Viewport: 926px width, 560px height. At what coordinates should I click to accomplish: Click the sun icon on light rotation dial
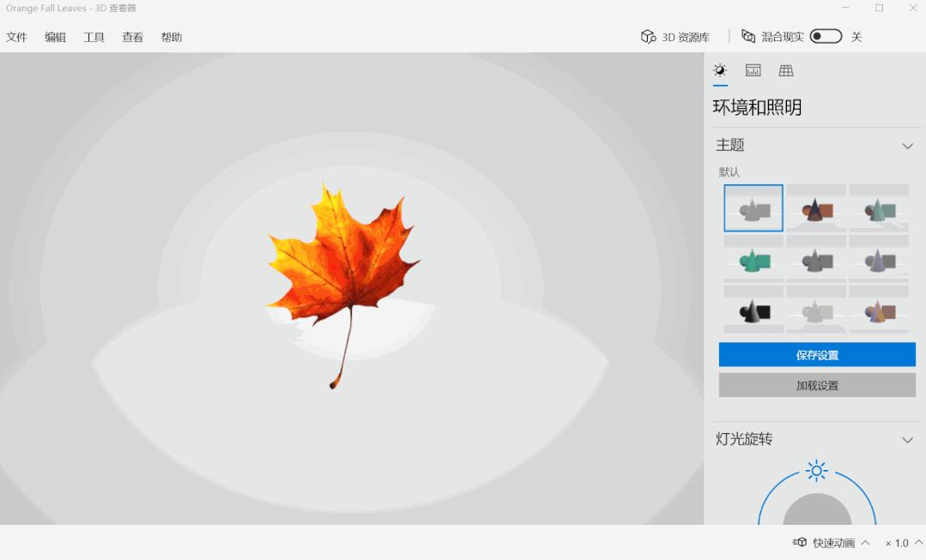[816, 470]
